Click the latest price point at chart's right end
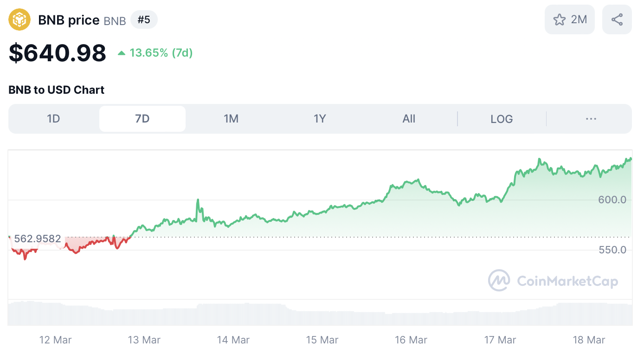 pos(631,159)
